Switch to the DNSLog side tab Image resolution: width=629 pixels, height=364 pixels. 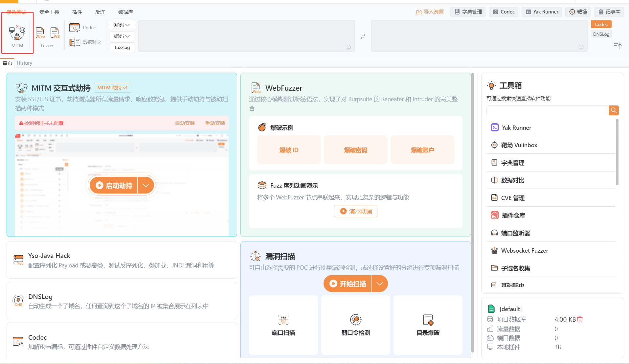(x=601, y=34)
